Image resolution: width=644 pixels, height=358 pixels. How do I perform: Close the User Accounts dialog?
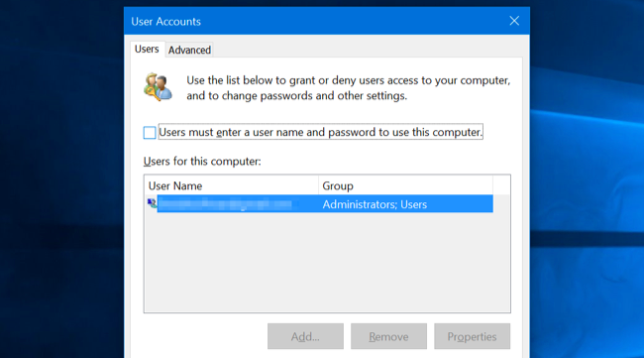point(514,21)
